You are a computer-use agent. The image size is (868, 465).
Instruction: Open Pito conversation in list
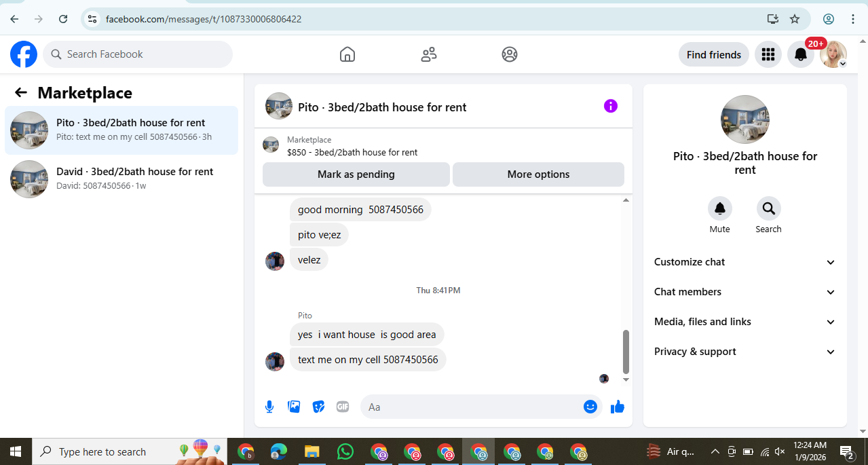pyautogui.click(x=121, y=130)
